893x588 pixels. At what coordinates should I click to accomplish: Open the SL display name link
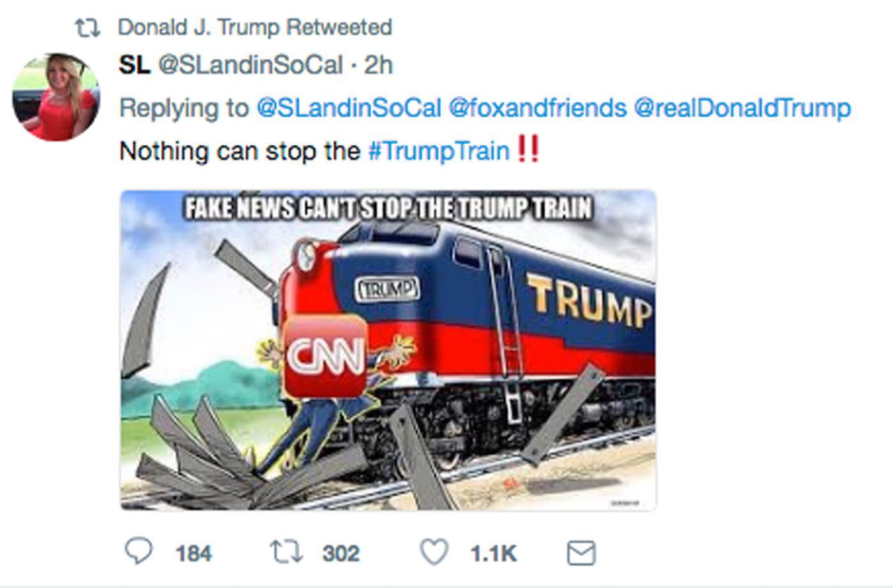(x=134, y=65)
